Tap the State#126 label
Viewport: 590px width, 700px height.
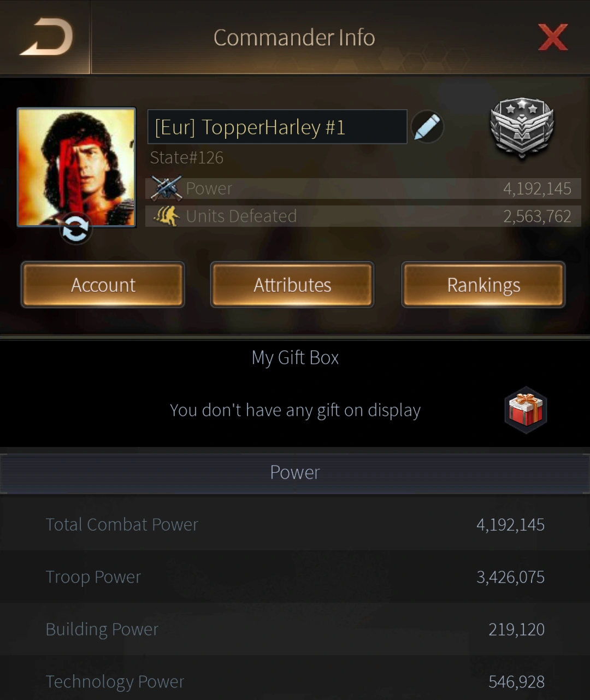click(x=187, y=158)
